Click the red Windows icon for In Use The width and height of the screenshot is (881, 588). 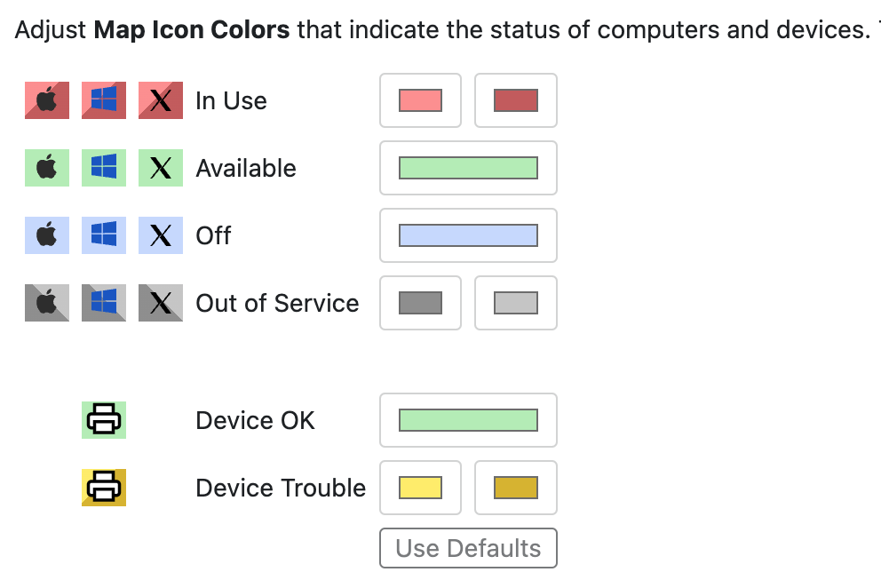(104, 100)
